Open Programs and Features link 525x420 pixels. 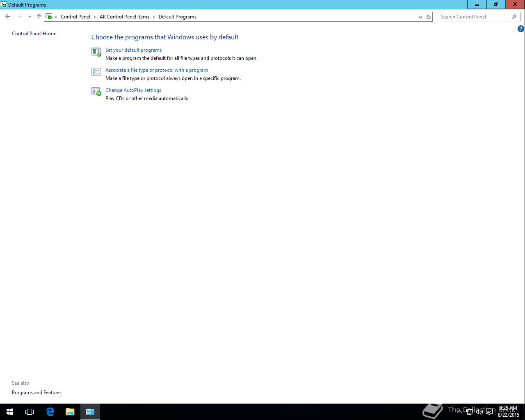37,393
